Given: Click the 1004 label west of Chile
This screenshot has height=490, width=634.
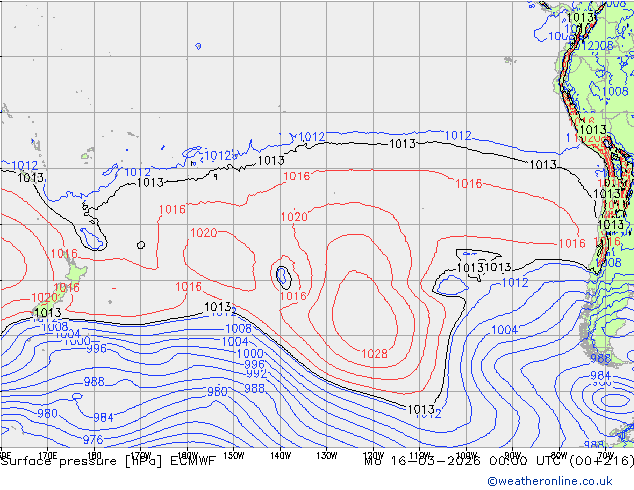Looking at the screenshot, I should point(504,330).
